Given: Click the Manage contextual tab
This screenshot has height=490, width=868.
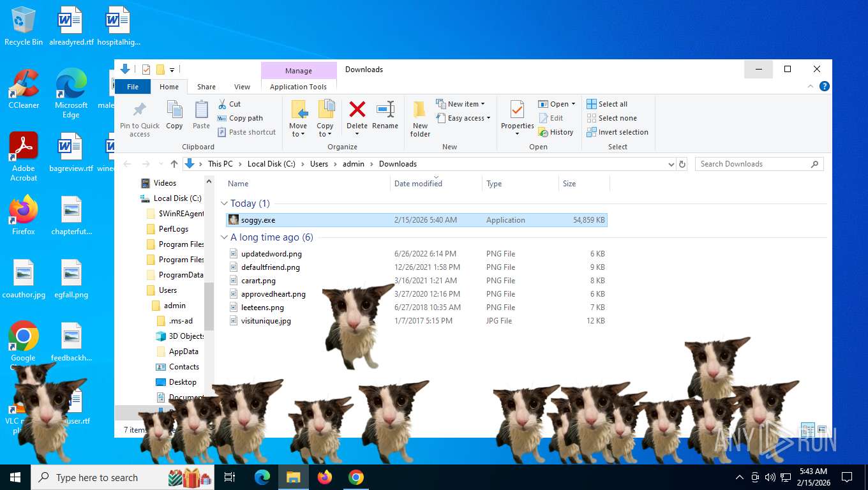Looking at the screenshot, I should click(x=299, y=71).
